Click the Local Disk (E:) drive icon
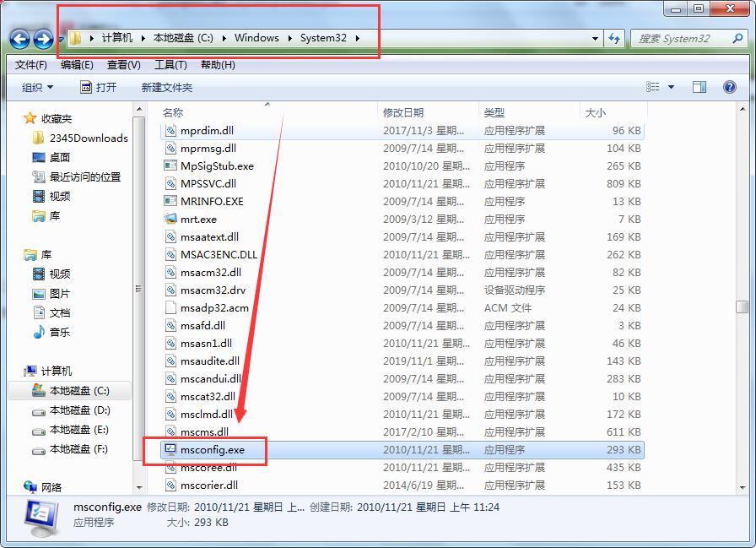 coord(39,431)
